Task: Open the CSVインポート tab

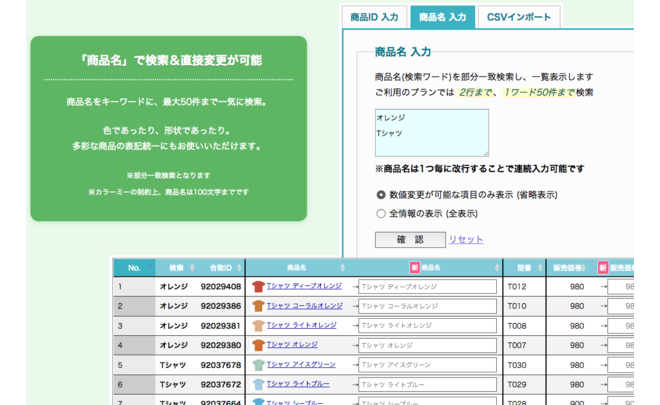Action: click(519, 17)
